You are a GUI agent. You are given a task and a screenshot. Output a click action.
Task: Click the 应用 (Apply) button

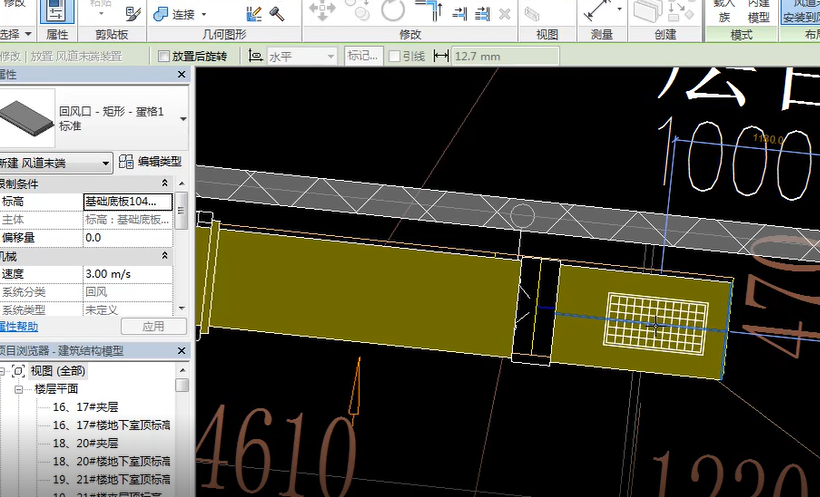153,327
